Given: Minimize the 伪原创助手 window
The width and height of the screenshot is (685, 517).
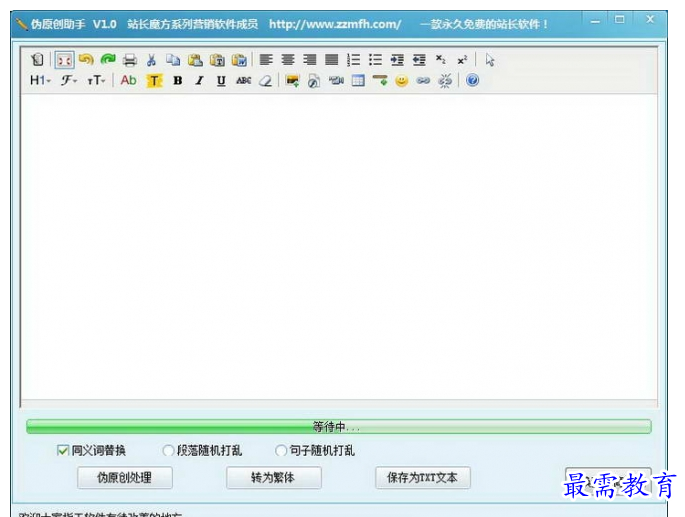Looking at the screenshot, I should pyautogui.click(x=595, y=21).
